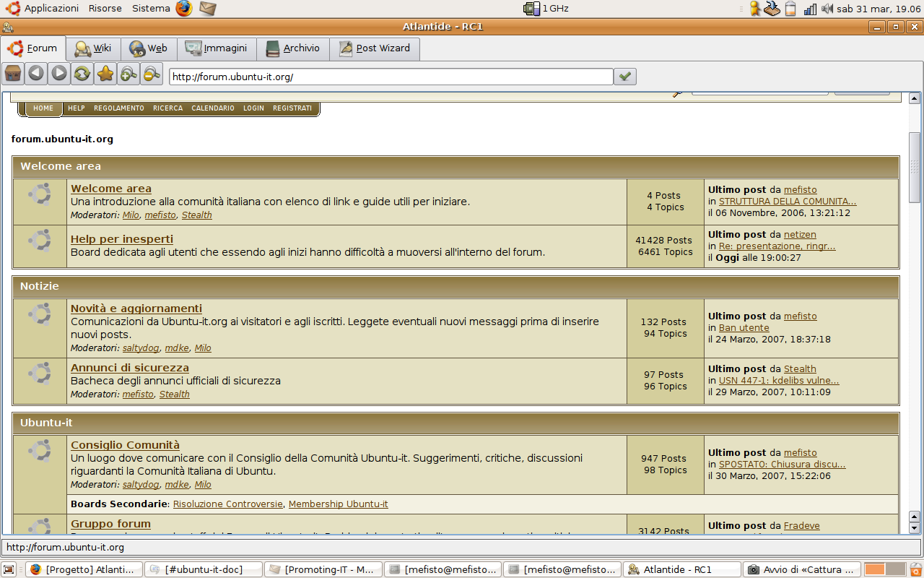Click the home icon in the browser toolbar
Screen dimensions: 924x578
coord(14,73)
